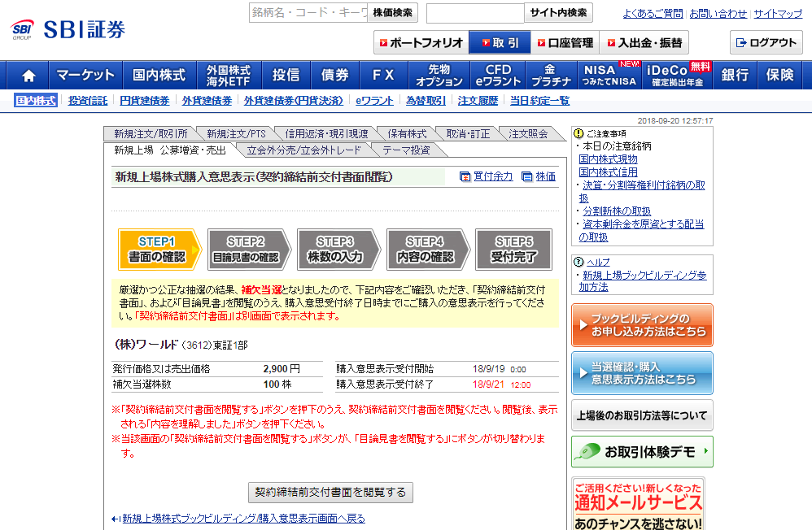Viewport: 812px width, 530px height.
Task: Open FX menu
Action: point(383,75)
